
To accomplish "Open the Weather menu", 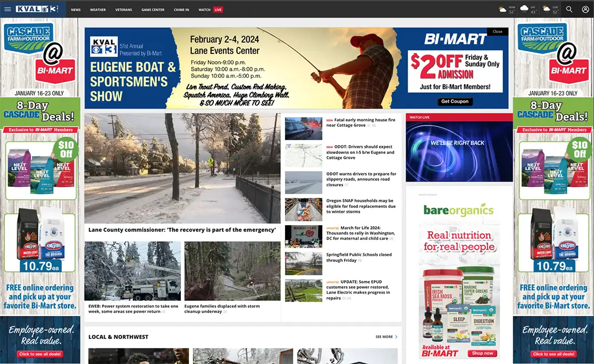I will pos(98,10).
